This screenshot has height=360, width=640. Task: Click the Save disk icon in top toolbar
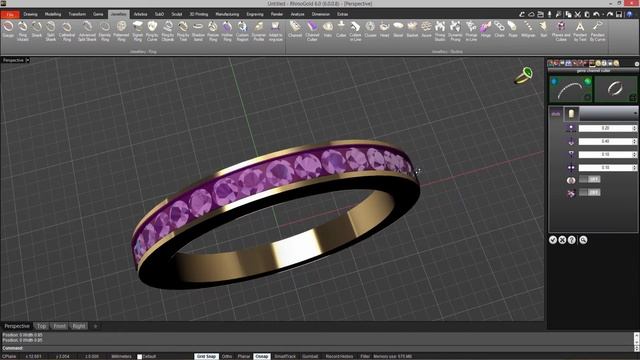[x=619, y=14]
